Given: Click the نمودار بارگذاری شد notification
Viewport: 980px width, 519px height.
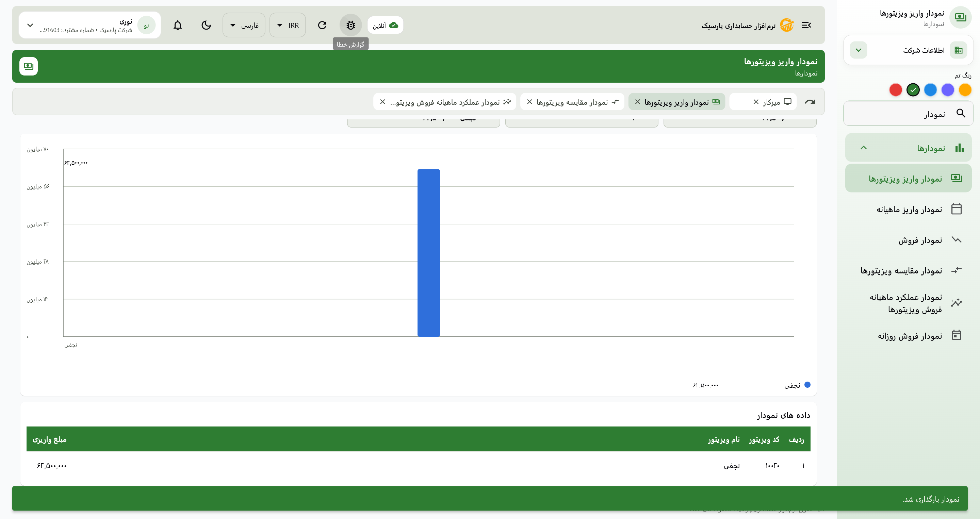Looking at the screenshot, I should 490,499.
